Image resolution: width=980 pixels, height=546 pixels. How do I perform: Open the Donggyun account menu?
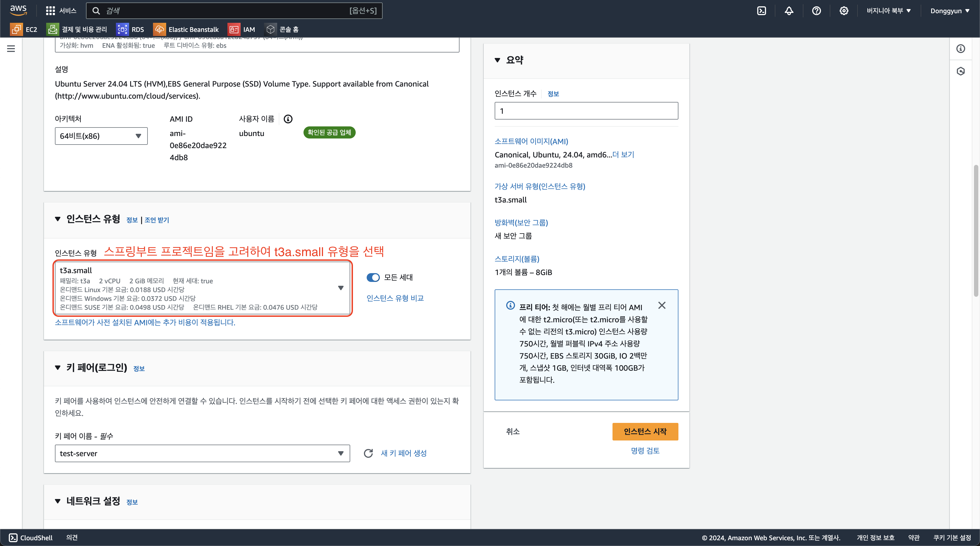(950, 11)
